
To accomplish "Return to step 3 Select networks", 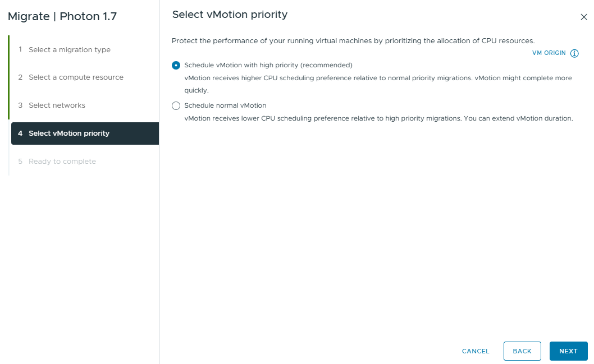I will click(x=57, y=105).
